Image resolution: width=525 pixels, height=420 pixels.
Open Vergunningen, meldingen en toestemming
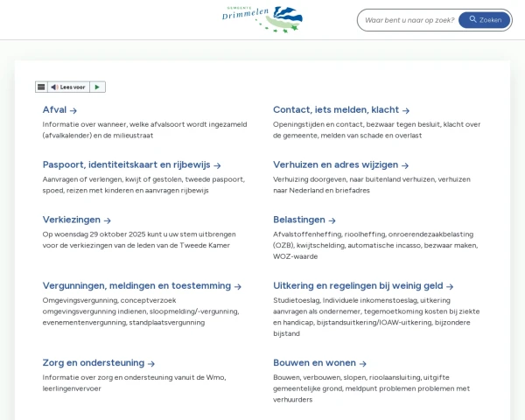[136, 285]
